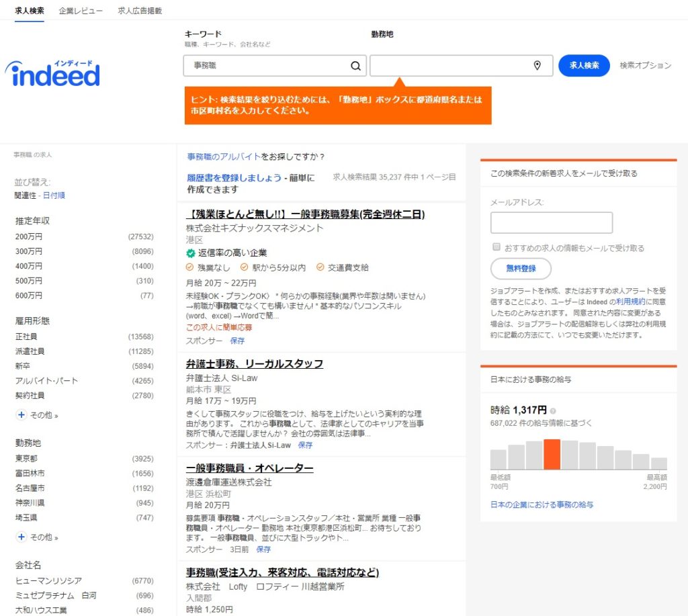This screenshot has height=616, width=688.
Task: Click the location pin icon in 勤務地 field
Action: 537,66
